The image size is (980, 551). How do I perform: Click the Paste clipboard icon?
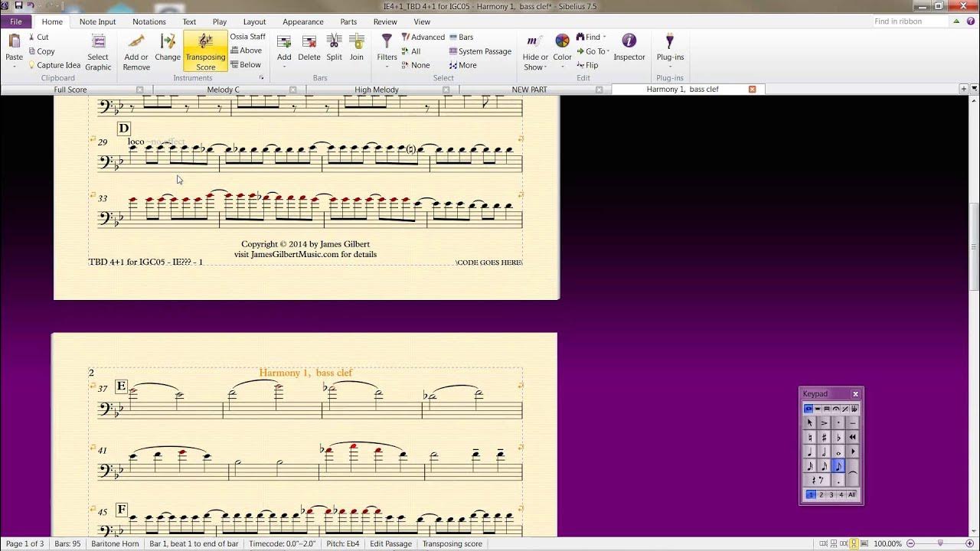point(15,41)
